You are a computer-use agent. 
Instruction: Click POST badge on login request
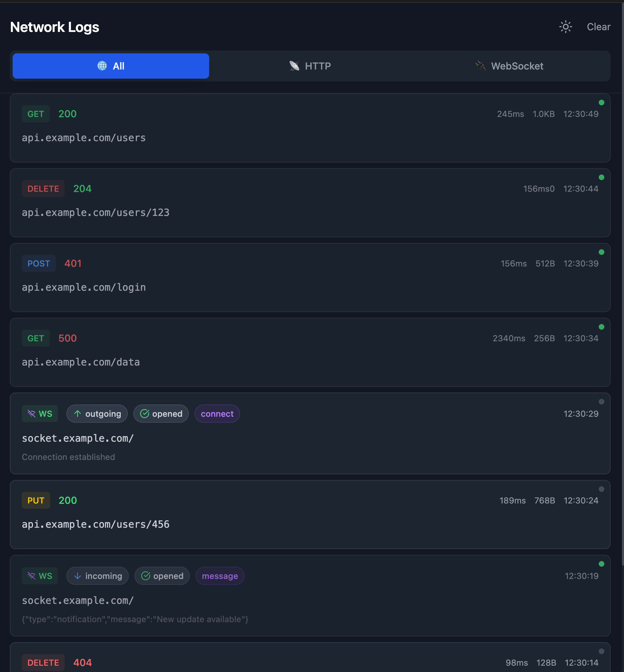click(x=39, y=264)
